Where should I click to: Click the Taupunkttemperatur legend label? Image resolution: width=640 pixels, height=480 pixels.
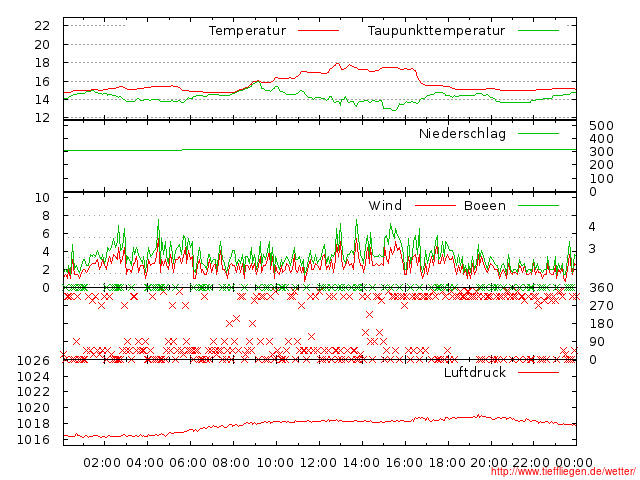coord(436,31)
